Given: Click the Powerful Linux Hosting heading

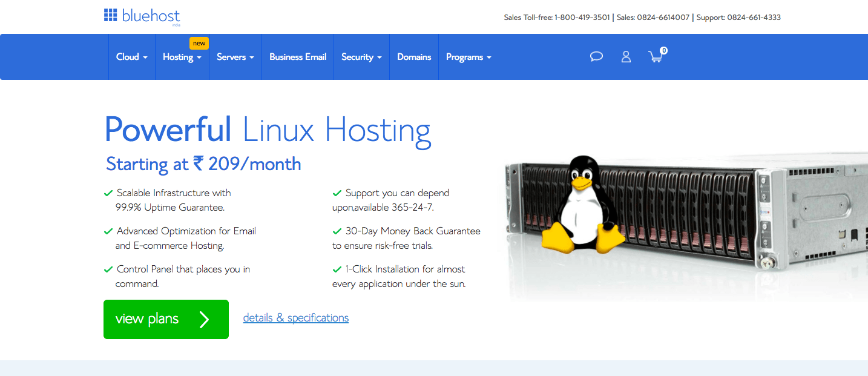Looking at the screenshot, I should [268, 130].
